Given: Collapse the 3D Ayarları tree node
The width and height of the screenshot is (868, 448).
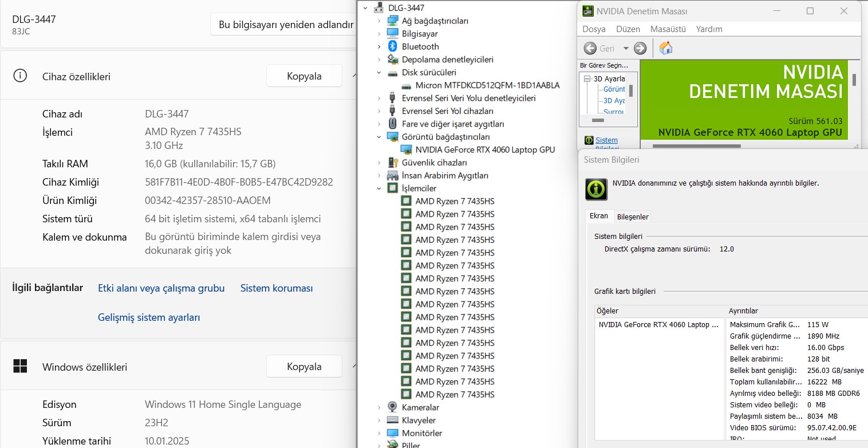Looking at the screenshot, I should click(587, 79).
